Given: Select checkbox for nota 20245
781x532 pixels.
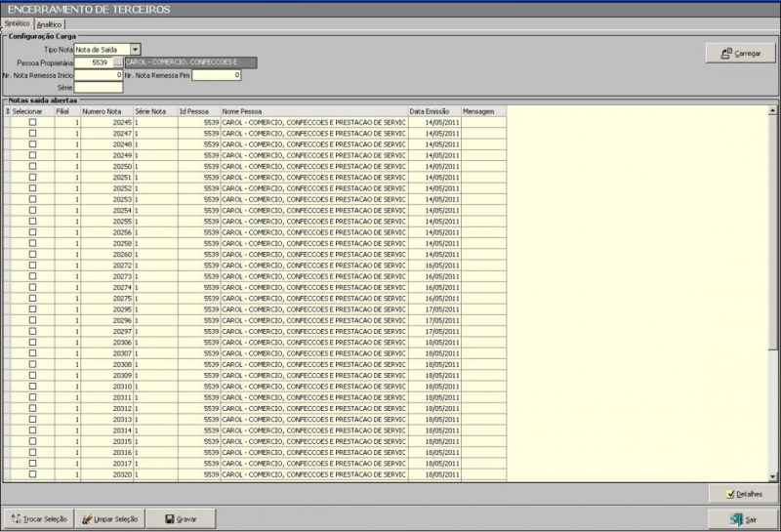Looking at the screenshot, I should pyautogui.click(x=32, y=123).
